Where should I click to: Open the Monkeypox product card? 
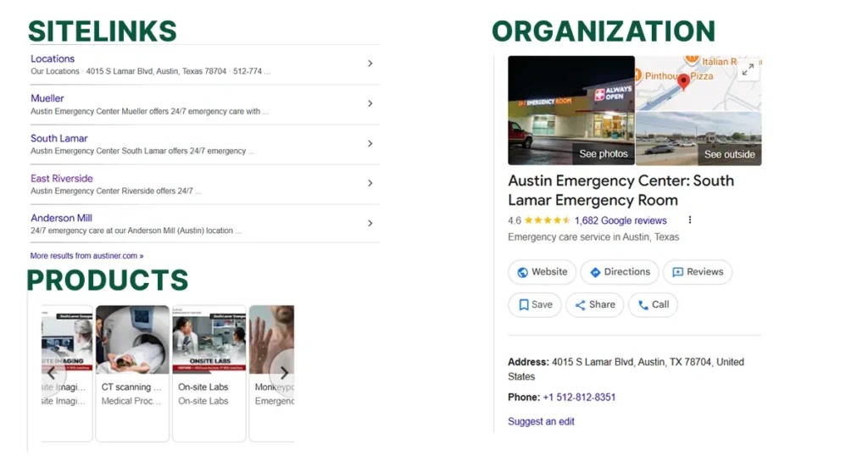point(272,373)
